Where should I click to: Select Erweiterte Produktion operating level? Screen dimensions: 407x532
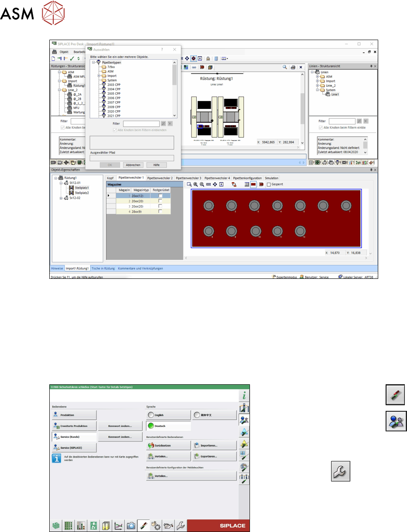coord(74,426)
